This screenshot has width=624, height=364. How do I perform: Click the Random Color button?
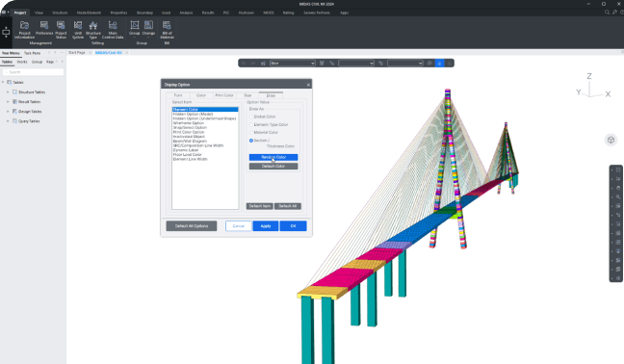tap(273, 157)
